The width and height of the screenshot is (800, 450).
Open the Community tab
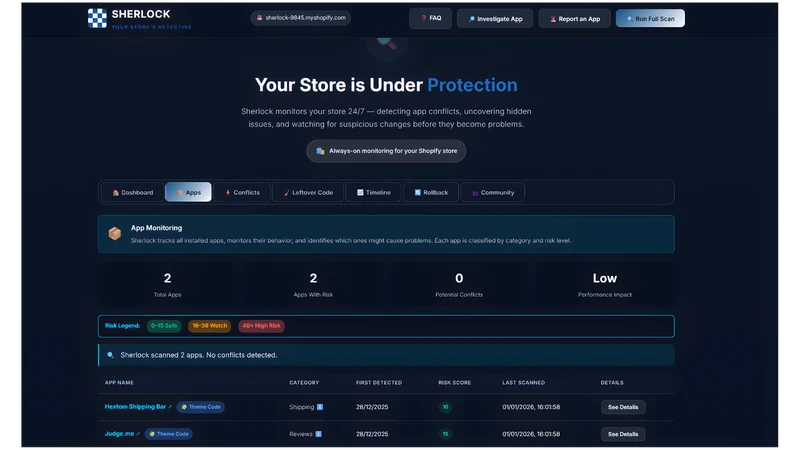(492, 192)
